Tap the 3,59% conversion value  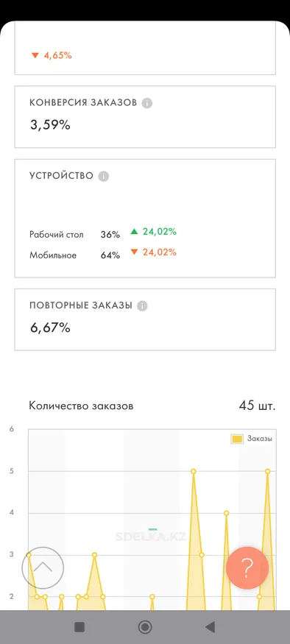pyautogui.click(x=50, y=125)
